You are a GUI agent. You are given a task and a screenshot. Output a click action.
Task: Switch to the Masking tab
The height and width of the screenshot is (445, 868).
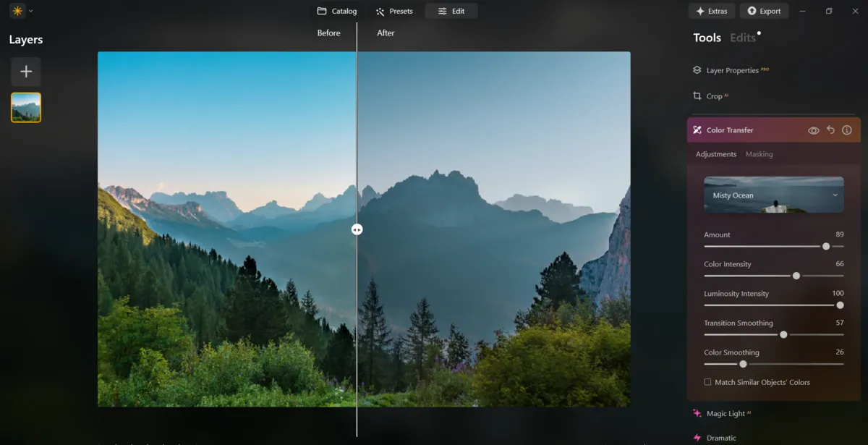759,153
